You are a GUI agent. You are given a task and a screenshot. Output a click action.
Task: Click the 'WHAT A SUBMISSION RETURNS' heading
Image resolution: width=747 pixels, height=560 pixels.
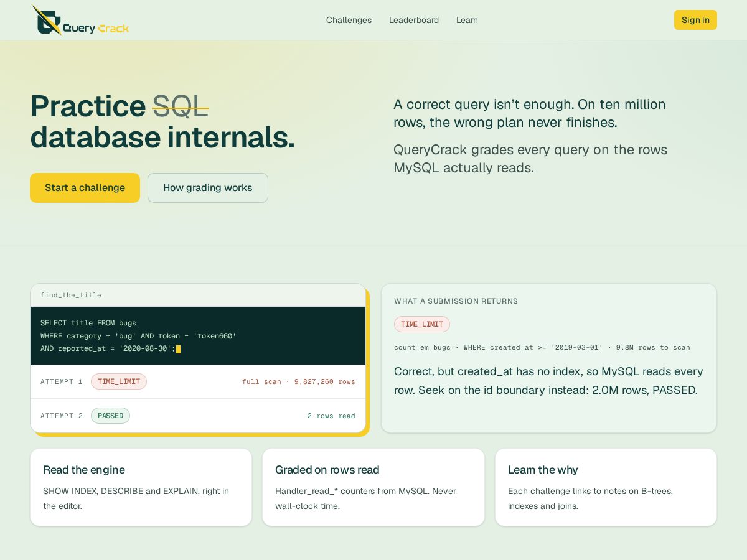pyautogui.click(x=456, y=301)
